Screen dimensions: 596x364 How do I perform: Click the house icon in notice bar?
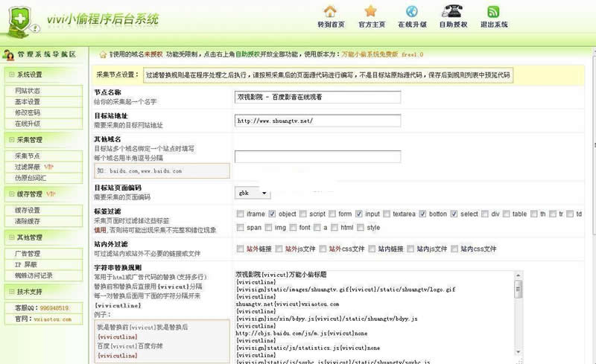[103, 54]
